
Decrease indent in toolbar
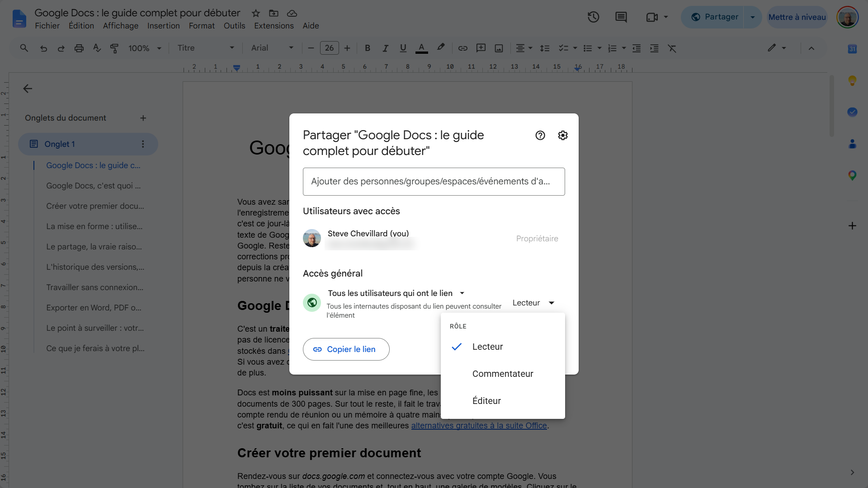pyautogui.click(x=637, y=48)
